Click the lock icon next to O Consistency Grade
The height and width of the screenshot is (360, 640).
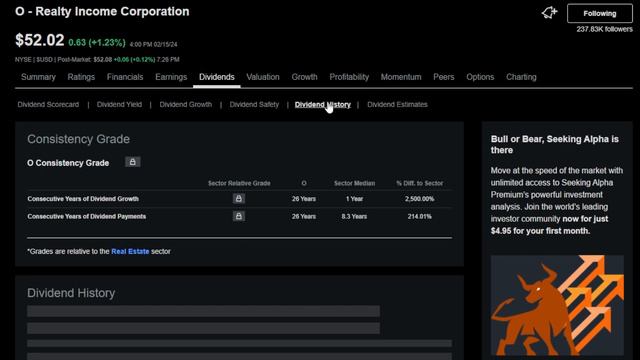coord(133,162)
